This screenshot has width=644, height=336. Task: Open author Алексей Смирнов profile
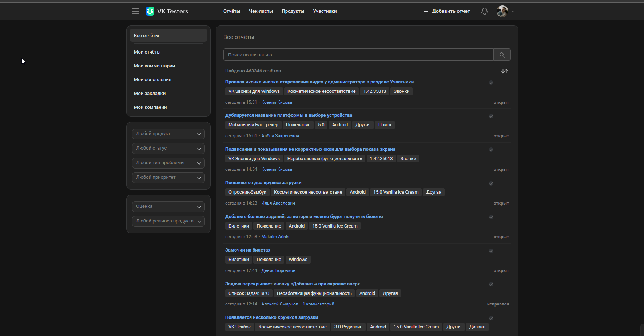point(279,304)
